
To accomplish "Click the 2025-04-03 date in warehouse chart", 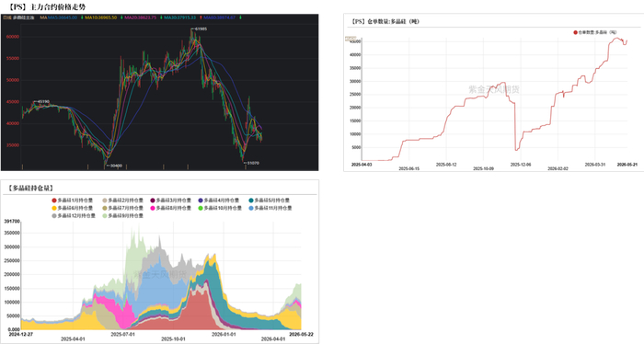I will coord(361,165).
